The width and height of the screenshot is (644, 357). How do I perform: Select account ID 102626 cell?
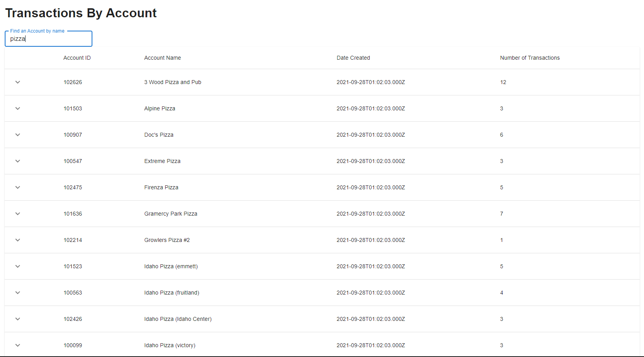point(73,82)
